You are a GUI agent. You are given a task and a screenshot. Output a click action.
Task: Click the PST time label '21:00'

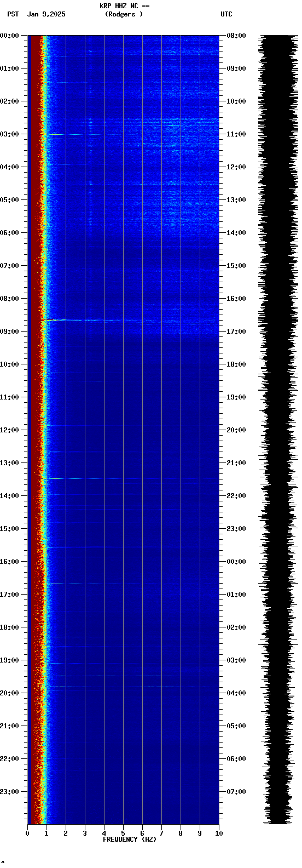coord(9,726)
